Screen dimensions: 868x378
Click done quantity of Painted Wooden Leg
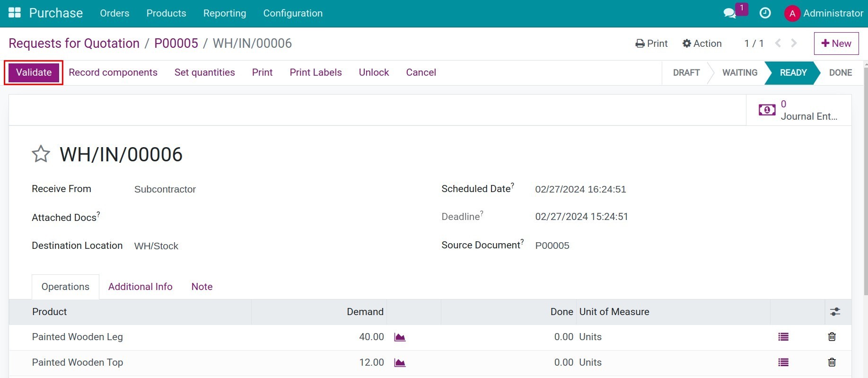tap(563, 337)
